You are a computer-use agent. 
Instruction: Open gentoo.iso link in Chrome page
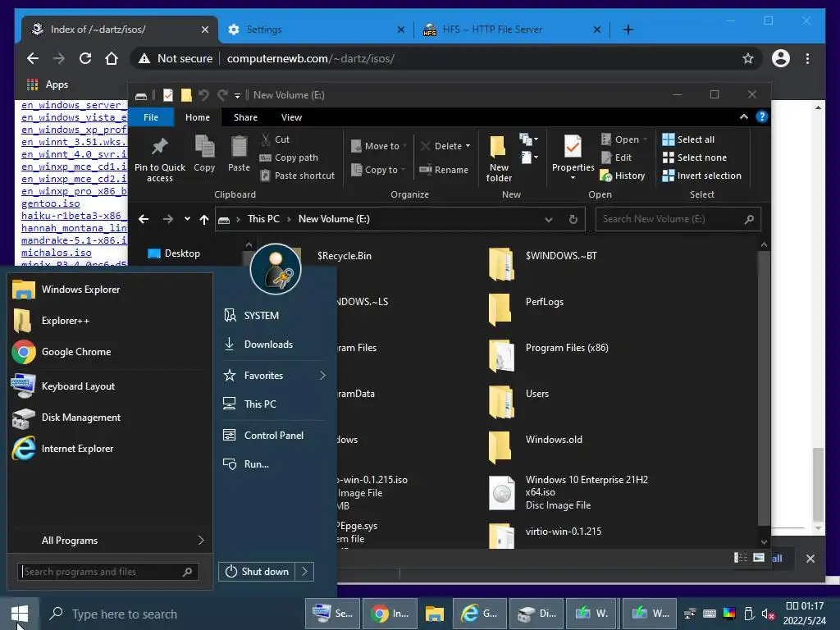[50, 203]
